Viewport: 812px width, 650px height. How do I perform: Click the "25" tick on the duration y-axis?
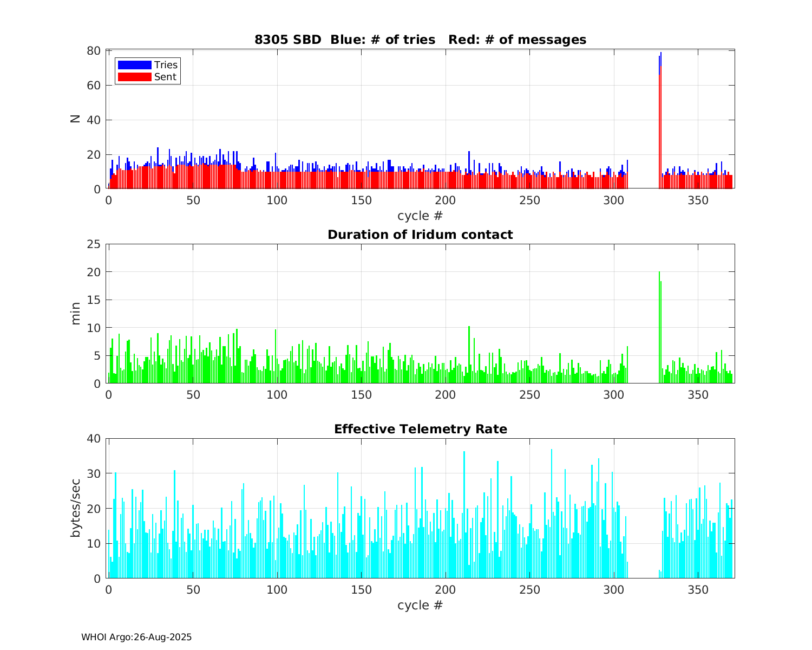tap(94, 244)
